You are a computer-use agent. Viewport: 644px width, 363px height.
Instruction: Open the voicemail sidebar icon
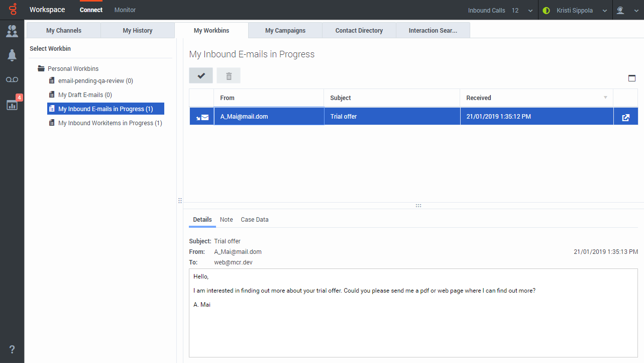12,80
